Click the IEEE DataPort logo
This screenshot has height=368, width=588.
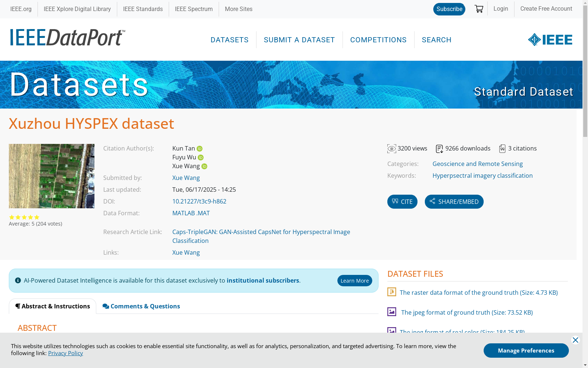click(x=68, y=38)
